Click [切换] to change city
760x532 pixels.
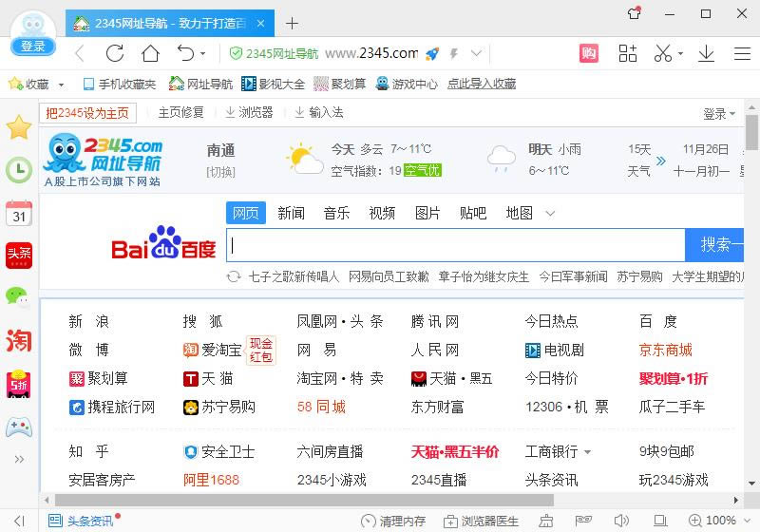pos(221,172)
